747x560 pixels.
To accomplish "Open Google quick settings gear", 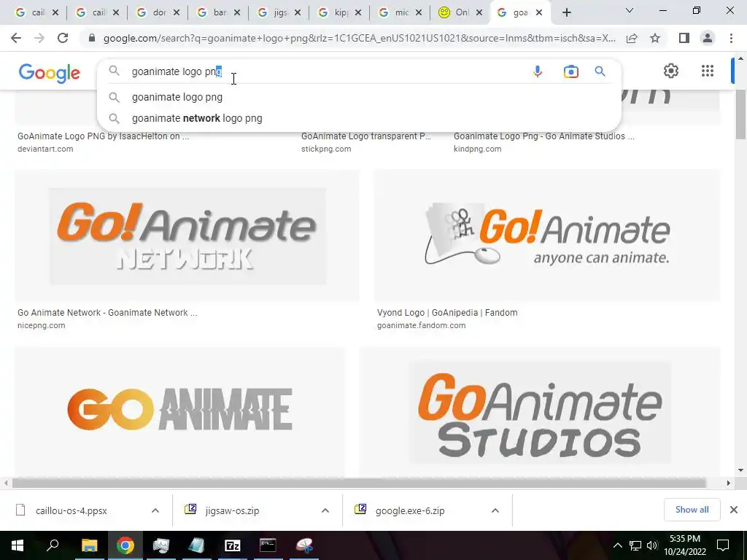I will [671, 71].
